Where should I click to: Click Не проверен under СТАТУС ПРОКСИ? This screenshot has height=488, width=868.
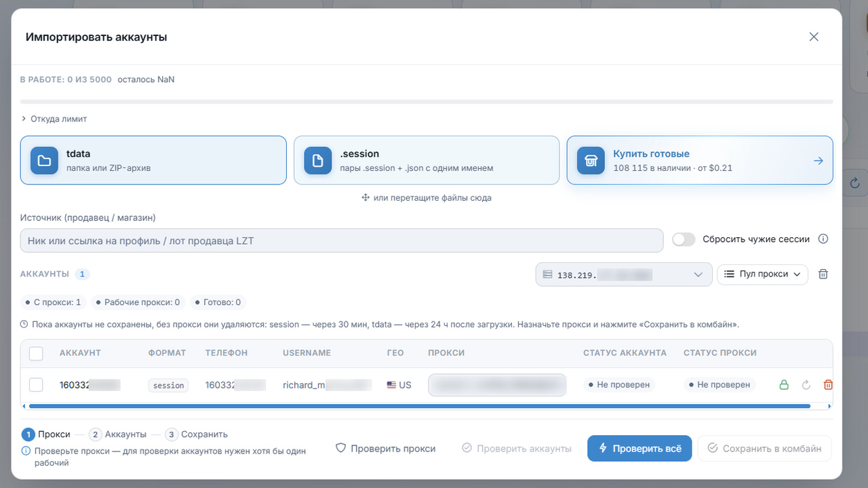point(719,385)
